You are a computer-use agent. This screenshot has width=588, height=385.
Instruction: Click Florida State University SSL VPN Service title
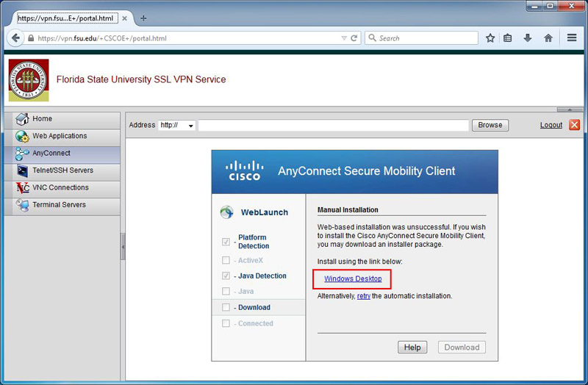click(x=141, y=79)
